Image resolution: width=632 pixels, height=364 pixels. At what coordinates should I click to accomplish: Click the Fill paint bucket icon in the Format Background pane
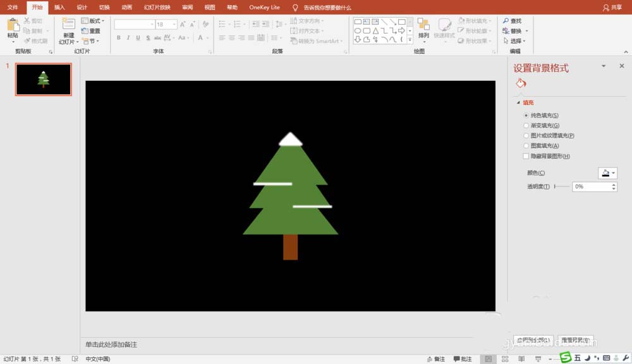(x=521, y=83)
